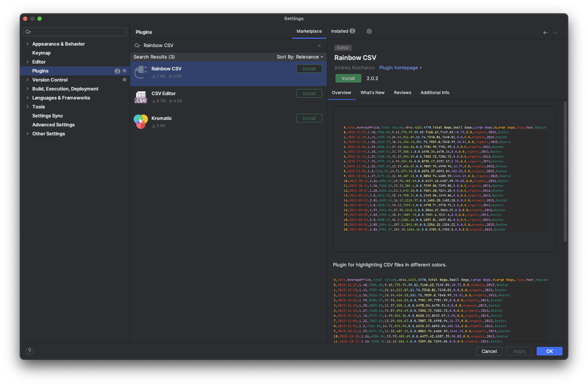Install the CSV Editor plugin
This screenshot has height=386, width=588.
(x=309, y=93)
